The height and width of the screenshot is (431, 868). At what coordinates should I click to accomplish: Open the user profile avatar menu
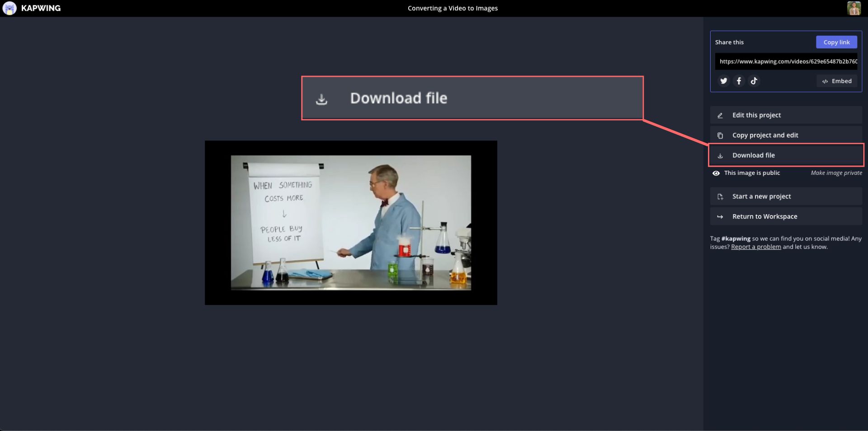(854, 8)
